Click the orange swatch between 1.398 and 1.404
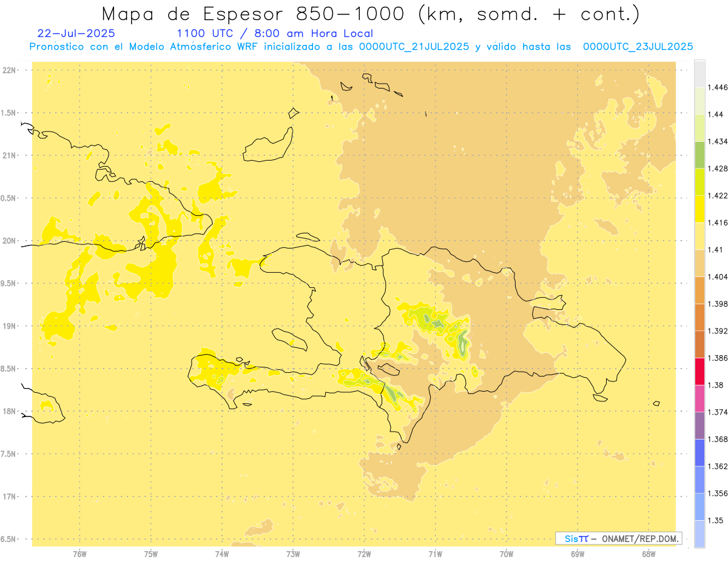 pos(700,290)
